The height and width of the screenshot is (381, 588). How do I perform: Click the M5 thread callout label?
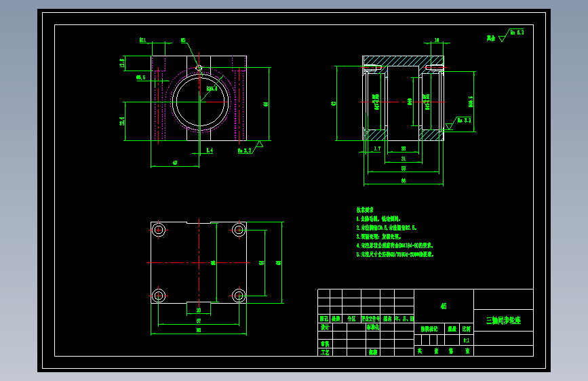[x=183, y=40]
